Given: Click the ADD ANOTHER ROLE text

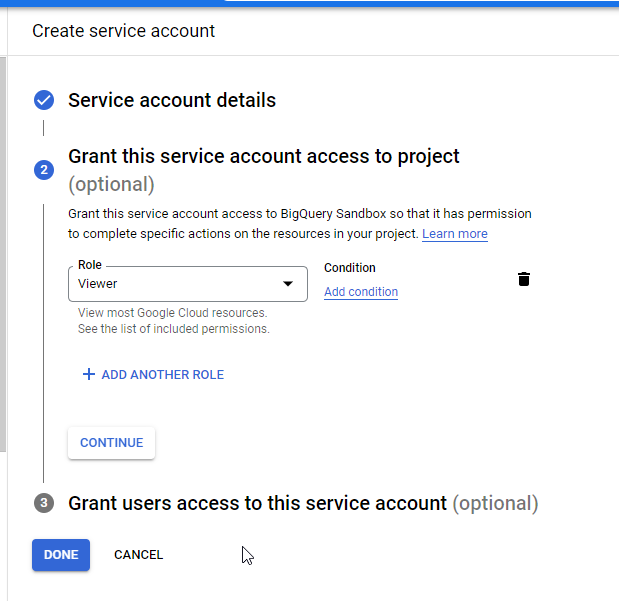Looking at the screenshot, I should click(162, 375).
